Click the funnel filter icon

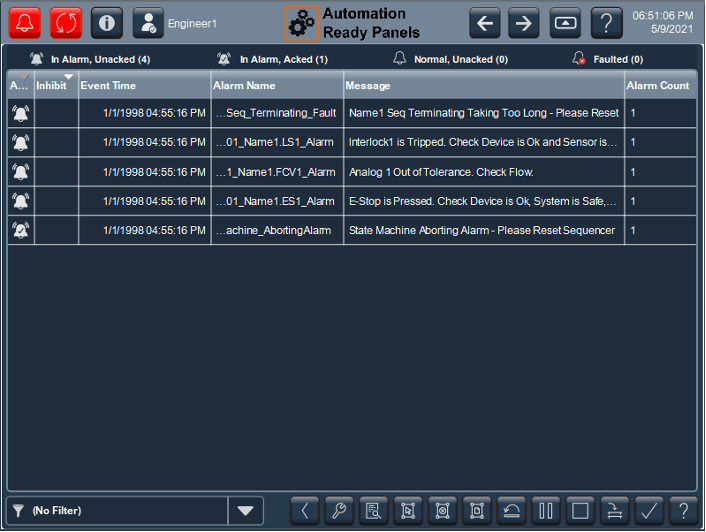point(18,510)
